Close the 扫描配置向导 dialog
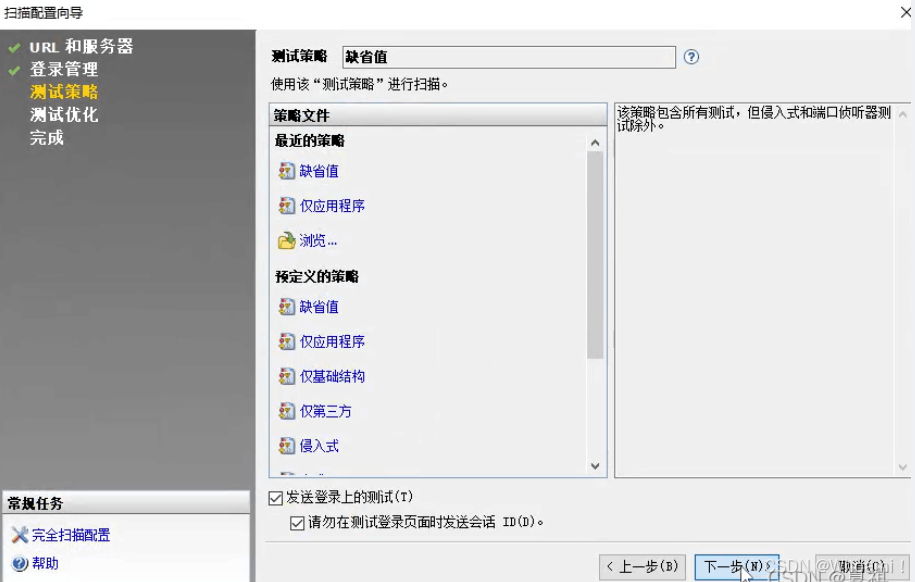The image size is (915, 582). (904, 12)
